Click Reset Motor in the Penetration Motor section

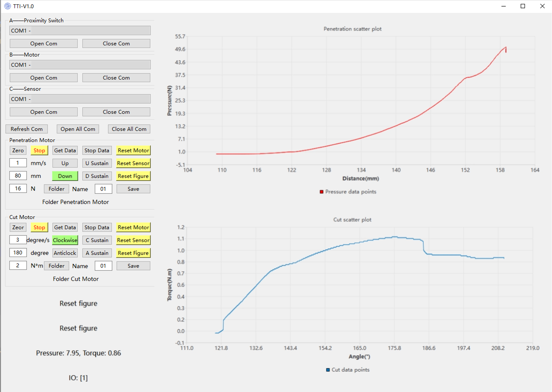click(x=134, y=150)
